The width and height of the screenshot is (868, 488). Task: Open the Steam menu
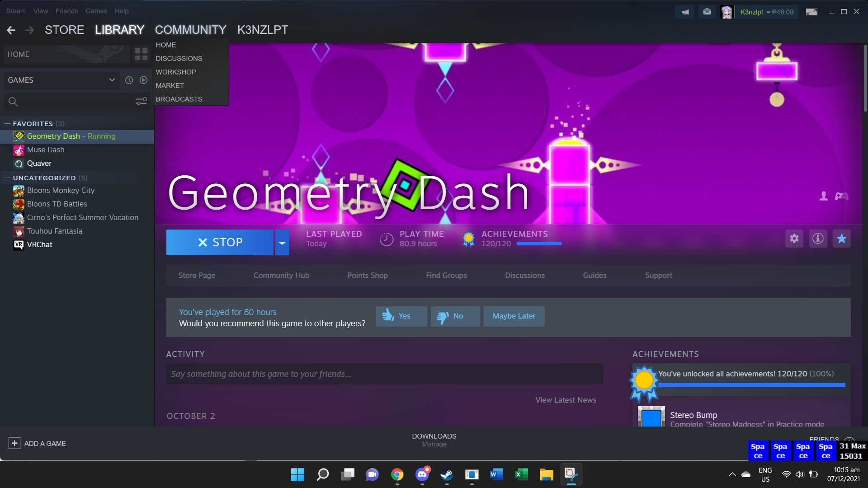pyautogui.click(x=16, y=11)
